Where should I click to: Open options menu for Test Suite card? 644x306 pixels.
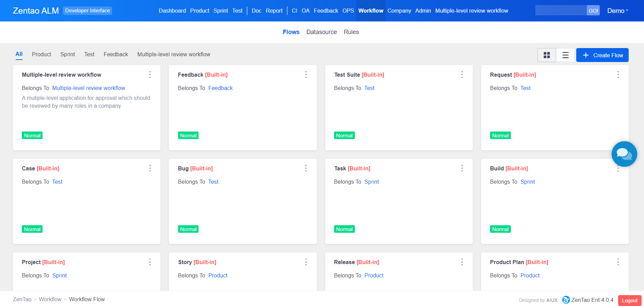[x=462, y=75]
